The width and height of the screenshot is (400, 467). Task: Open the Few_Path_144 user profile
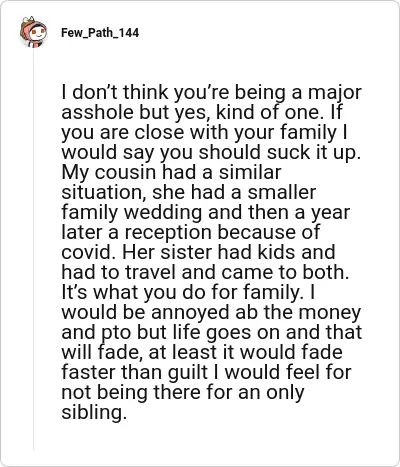tap(100, 33)
